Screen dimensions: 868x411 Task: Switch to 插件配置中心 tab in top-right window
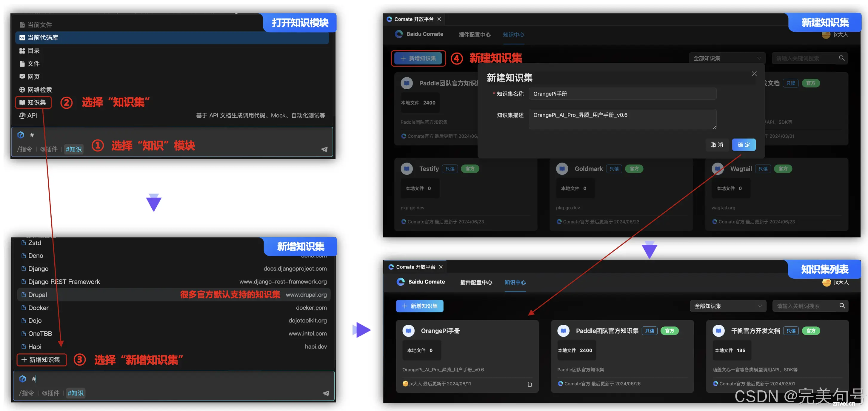click(x=474, y=34)
